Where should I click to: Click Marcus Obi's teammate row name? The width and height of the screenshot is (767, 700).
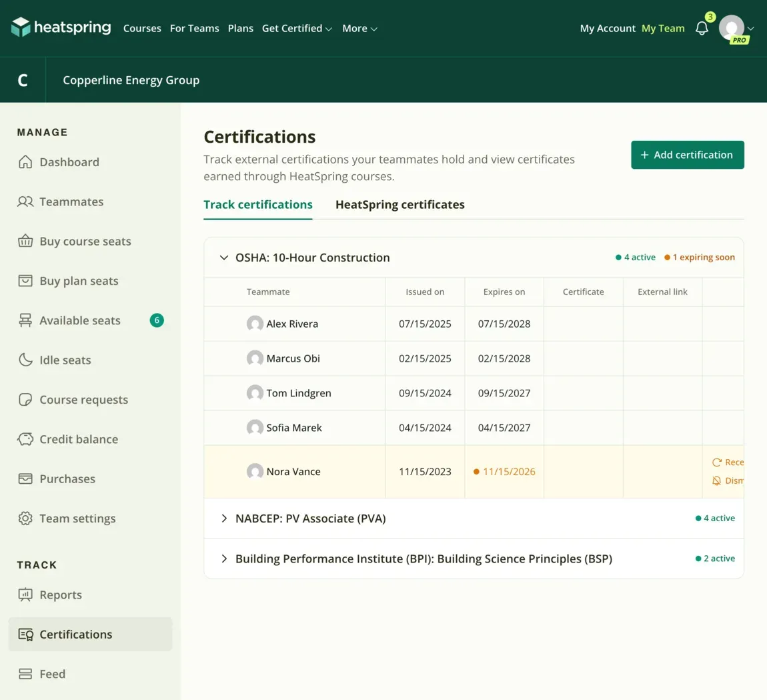point(293,358)
